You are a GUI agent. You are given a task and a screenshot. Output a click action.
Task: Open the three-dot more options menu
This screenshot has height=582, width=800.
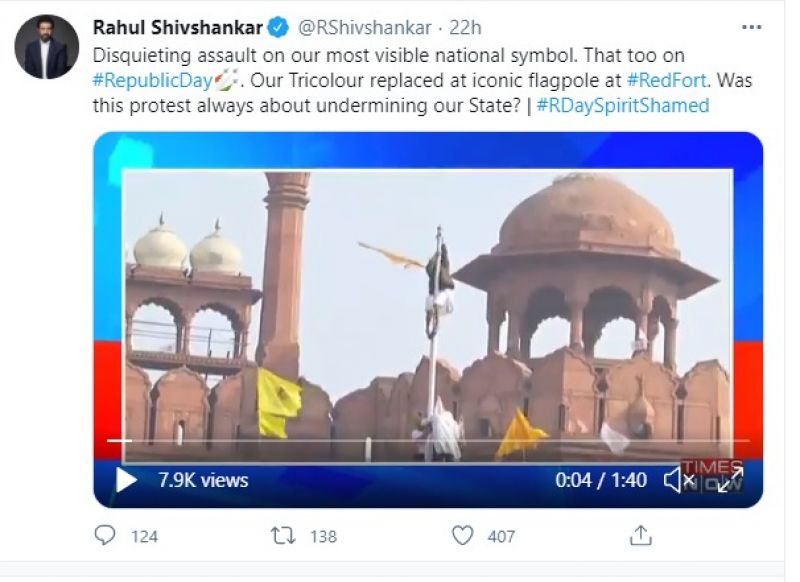(752, 27)
